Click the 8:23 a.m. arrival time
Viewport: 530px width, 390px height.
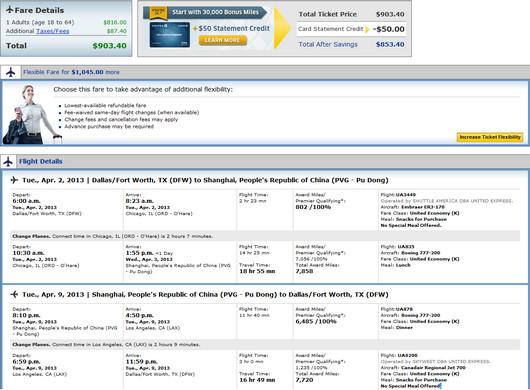pyautogui.click(x=139, y=201)
